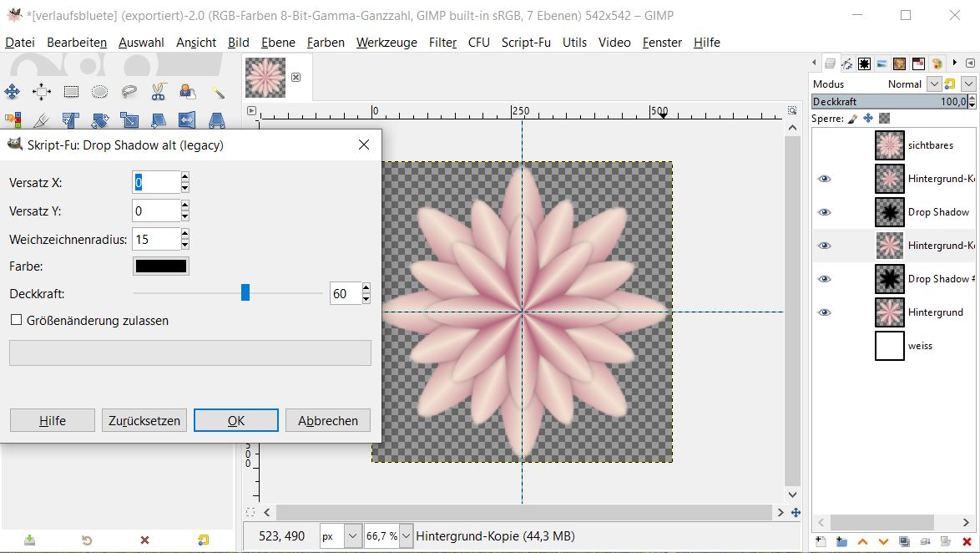Create a new layer in layers panel
The height and width of the screenshot is (553, 980).
click(821, 542)
